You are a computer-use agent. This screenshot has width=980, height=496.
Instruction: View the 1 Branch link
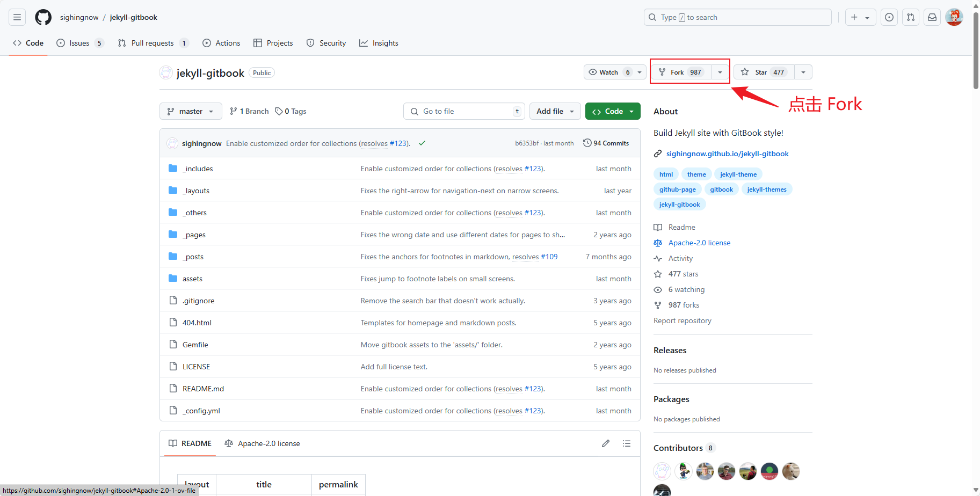249,111
